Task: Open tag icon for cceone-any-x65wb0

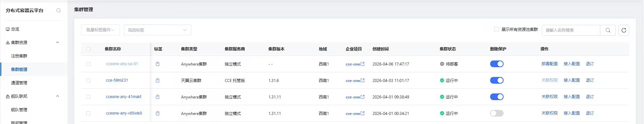Action: pos(158,113)
